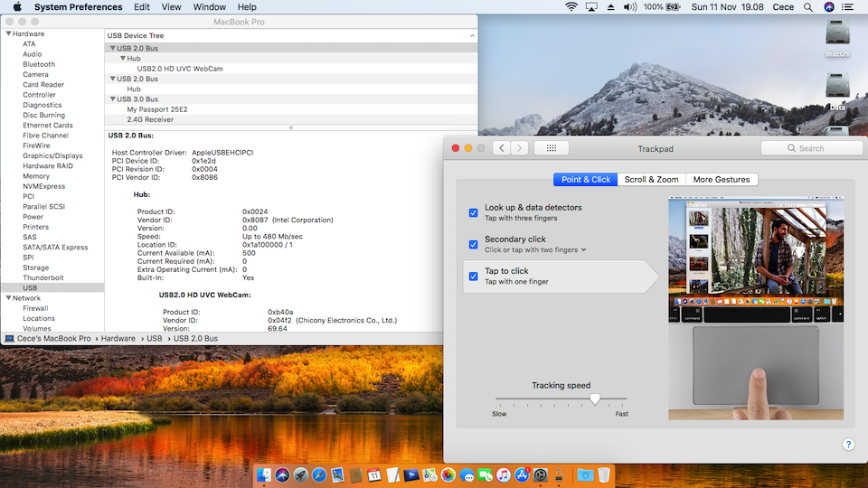Open the View menu

[x=171, y=6]
